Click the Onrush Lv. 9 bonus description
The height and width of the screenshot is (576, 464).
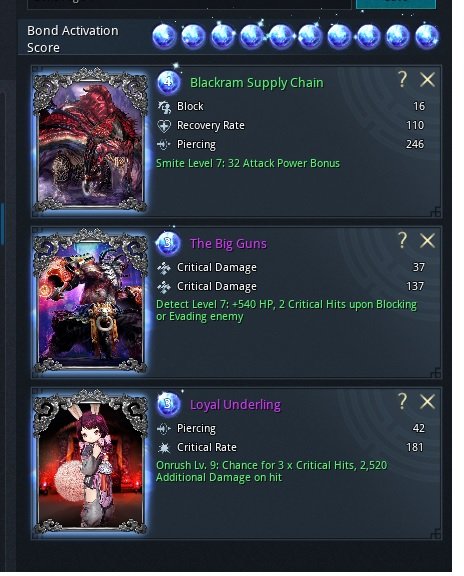click(x=271, y=471)
